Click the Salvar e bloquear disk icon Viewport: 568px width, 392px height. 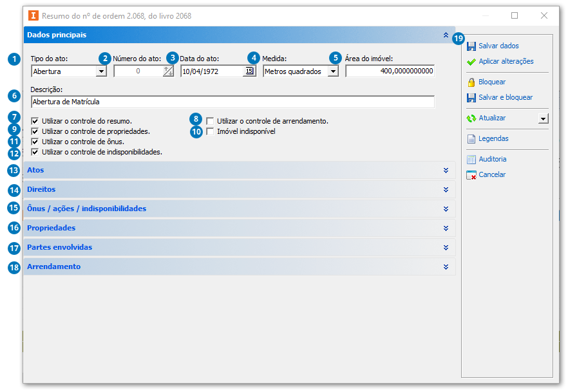471,98
